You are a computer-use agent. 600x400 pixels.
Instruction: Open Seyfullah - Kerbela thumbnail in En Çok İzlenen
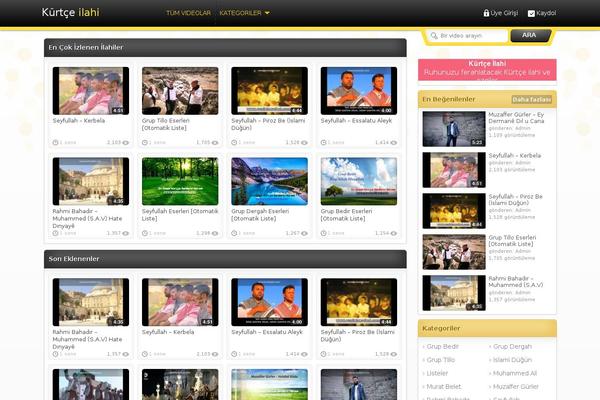91,91
